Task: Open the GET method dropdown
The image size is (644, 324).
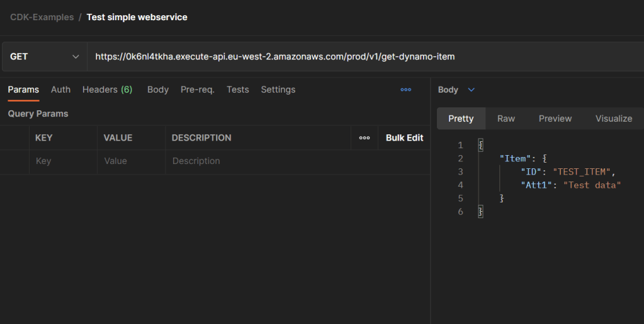Action: click(x=44, y=57)
